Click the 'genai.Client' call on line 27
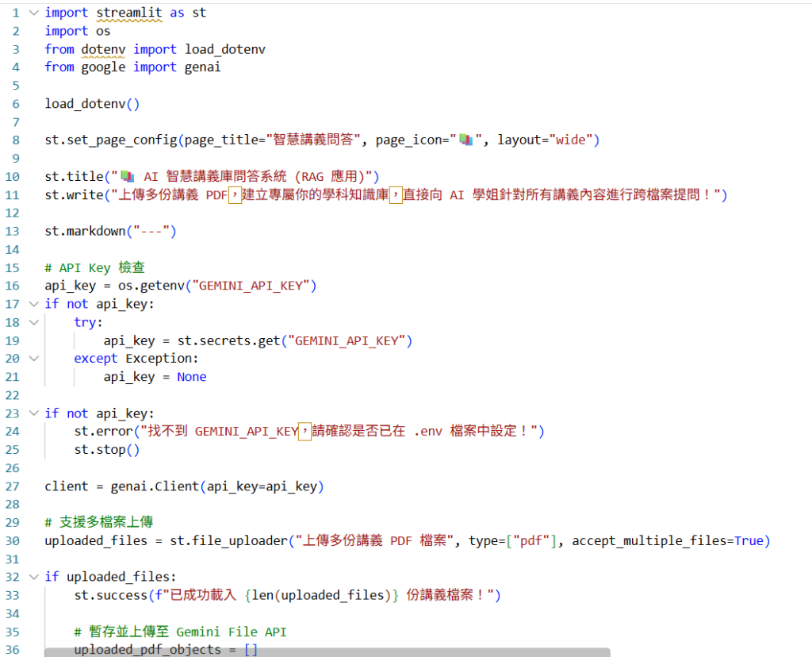Image resolution: width=812 pixels, height=657 pixels. 155,486
